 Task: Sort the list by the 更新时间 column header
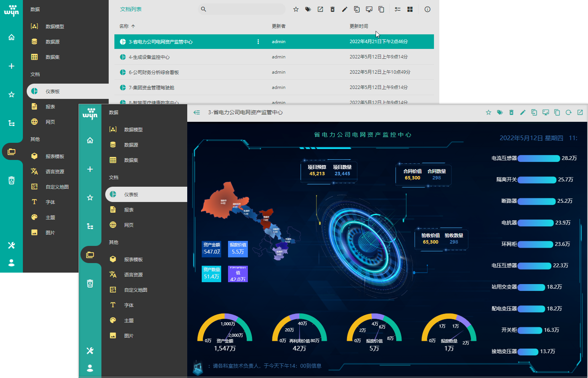tap(358, 26)
